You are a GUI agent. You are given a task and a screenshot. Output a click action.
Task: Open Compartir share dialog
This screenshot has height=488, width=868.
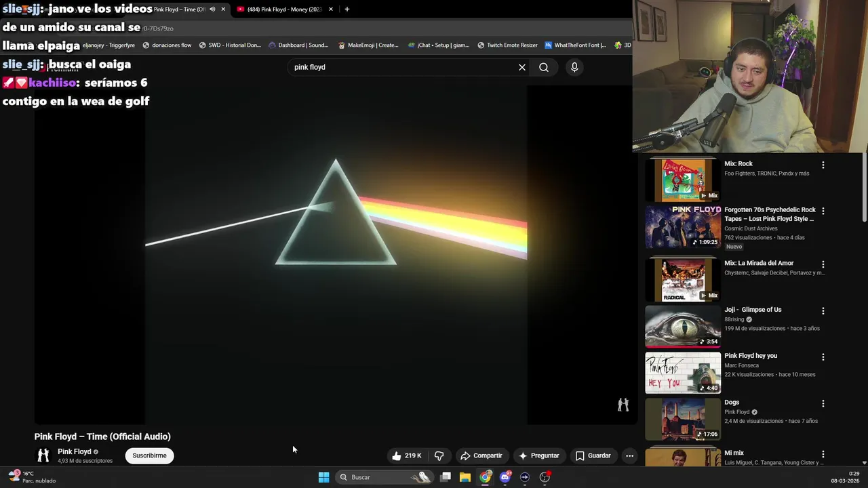pyautogui.click(x=481, y=455)
